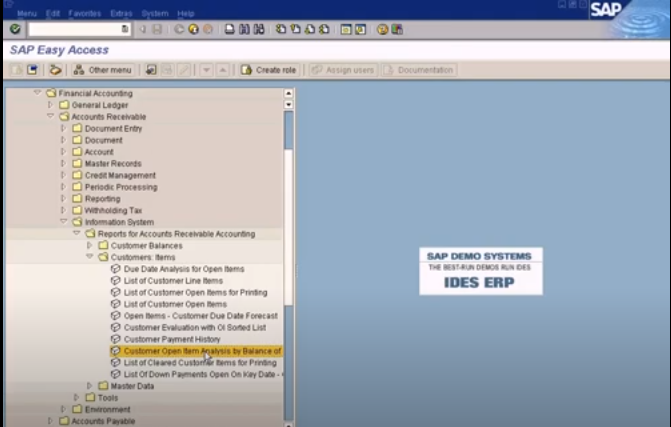Screen dimensions: 671x427
Task: Click the Find Next binoculars icon
Action: pos(259,29)
